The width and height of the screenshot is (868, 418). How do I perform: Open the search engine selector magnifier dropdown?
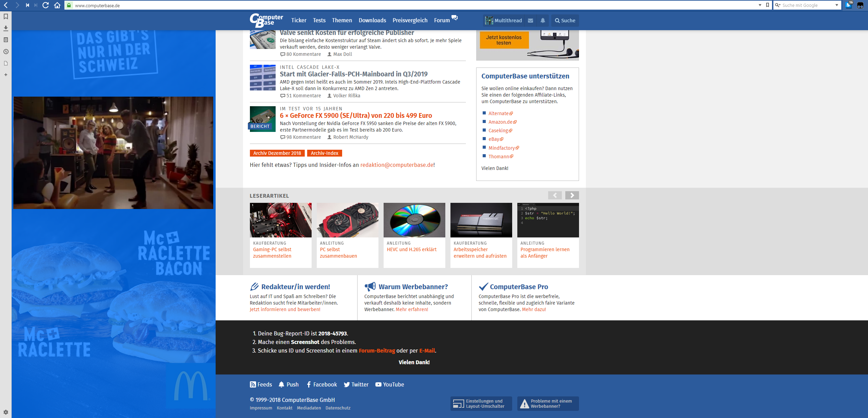click(777, 5)
